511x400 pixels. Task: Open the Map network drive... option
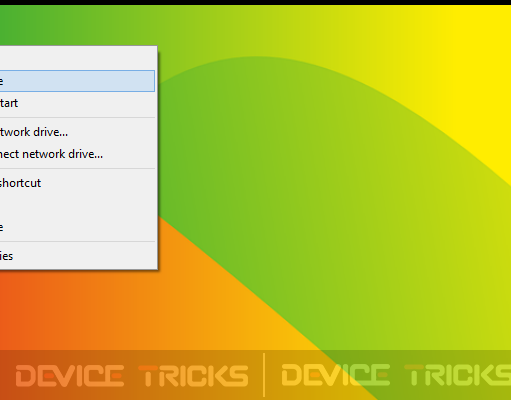click(77, 132)
